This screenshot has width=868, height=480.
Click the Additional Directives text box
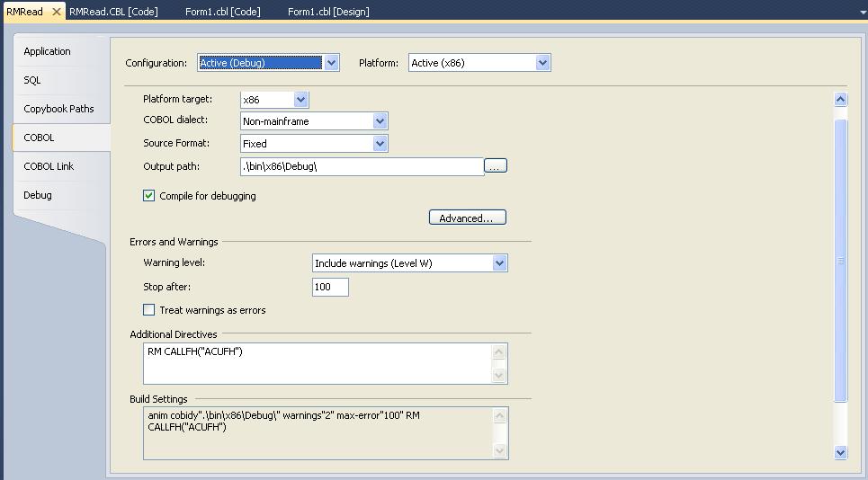click(x=318, y=363)
